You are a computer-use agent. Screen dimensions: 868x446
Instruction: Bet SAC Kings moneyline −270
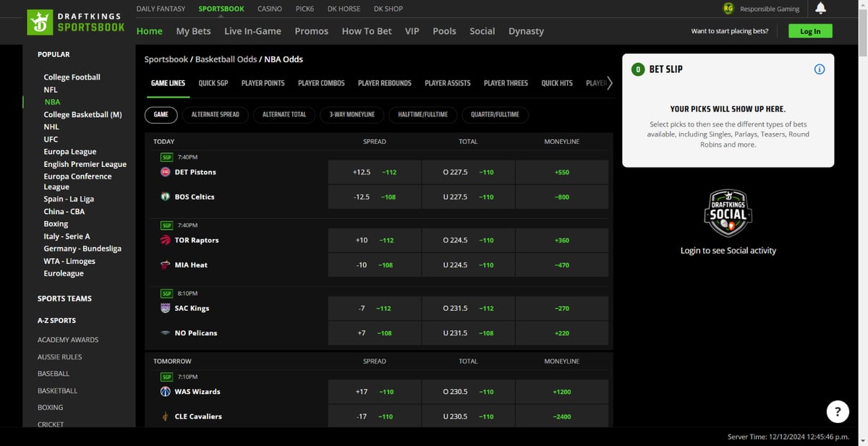pyautogui.click(x=561, y=308)
